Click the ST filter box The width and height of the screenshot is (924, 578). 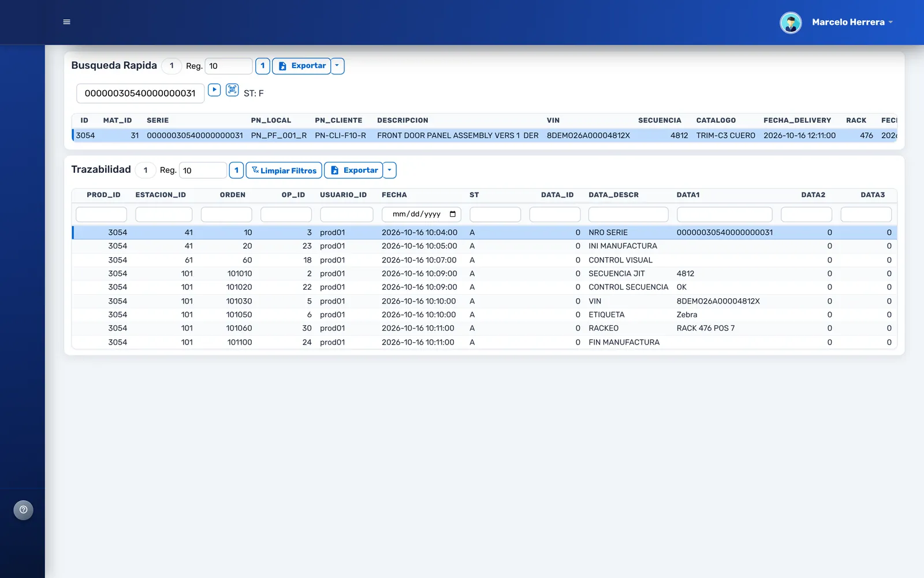pos(495,214)
